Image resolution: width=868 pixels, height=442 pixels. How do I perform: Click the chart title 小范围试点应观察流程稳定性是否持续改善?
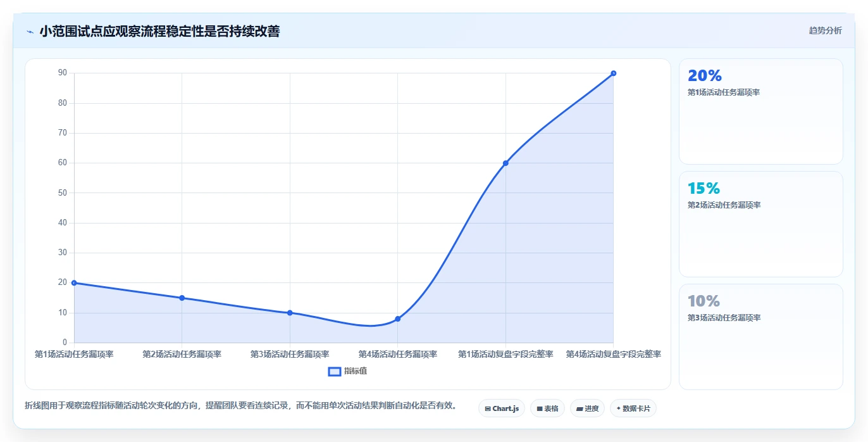[x=159, y=31]
